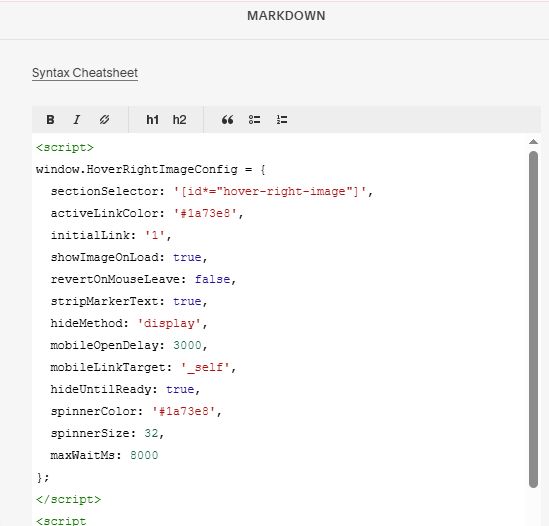Image resolution: width=549 pixels, height=526 pixels.
Task: Click the spinnerSize property name
Action: (x=90, y=433)
